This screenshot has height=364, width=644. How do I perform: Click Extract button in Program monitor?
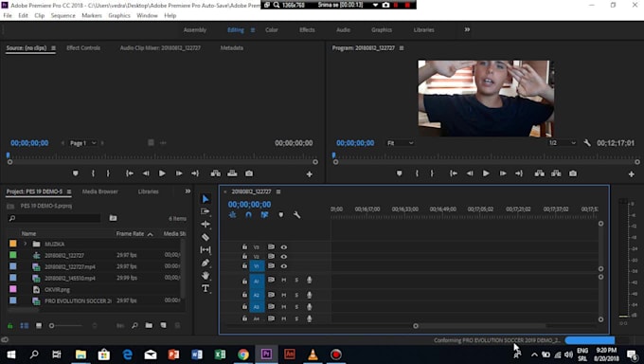pos(556,173)
